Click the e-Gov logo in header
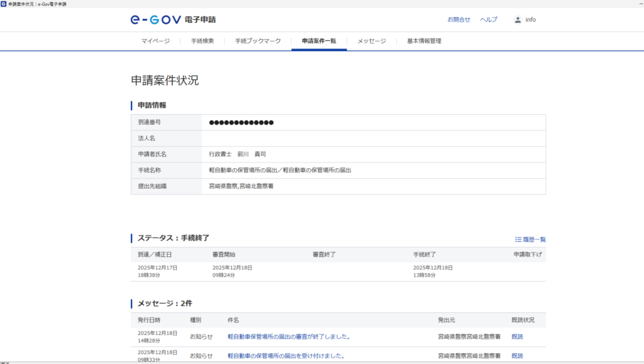644x364 pixels. coord(155,20)
